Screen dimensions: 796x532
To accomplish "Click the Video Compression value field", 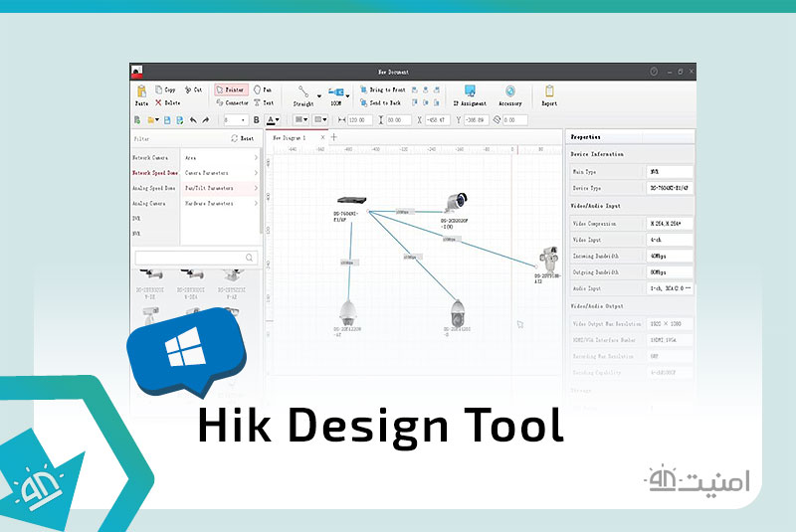I will tap(670, 224).
